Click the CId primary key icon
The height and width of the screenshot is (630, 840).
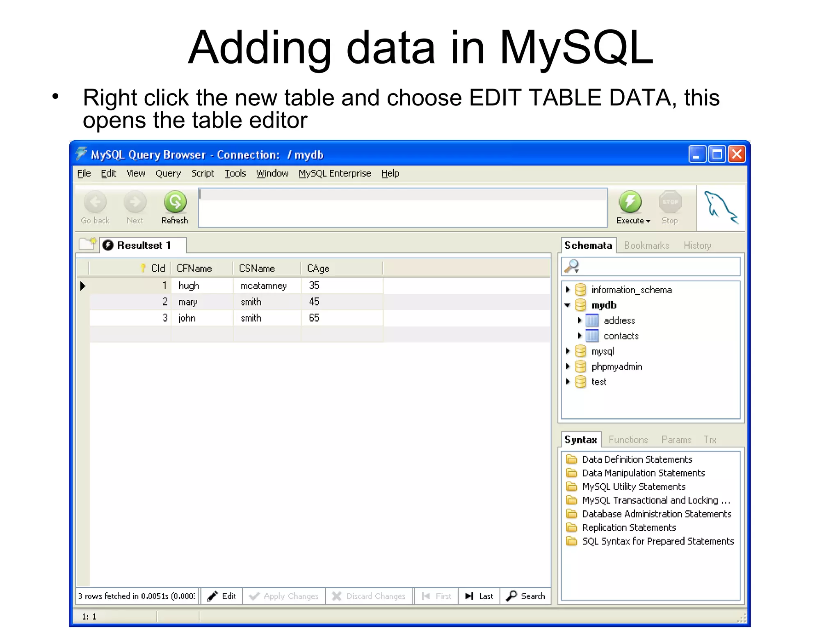(x=143, y=268)
